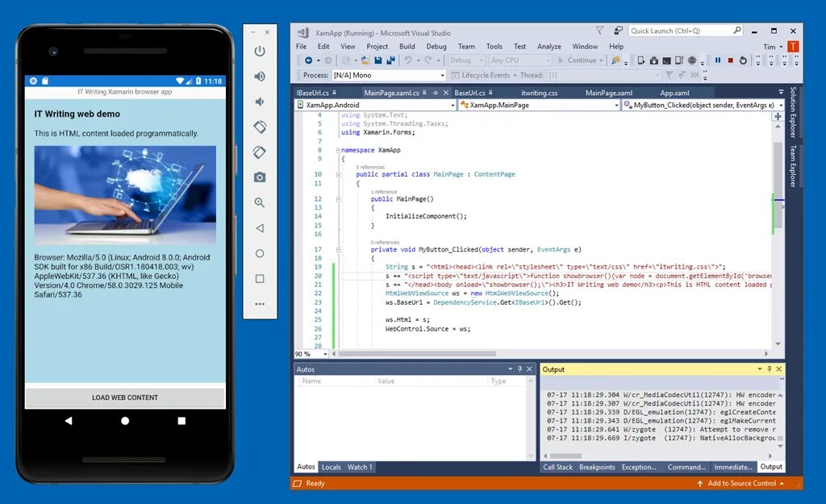The image size is (826, 504).
Task: Switch to App.xaml tab
Action: tap(674, 93)
